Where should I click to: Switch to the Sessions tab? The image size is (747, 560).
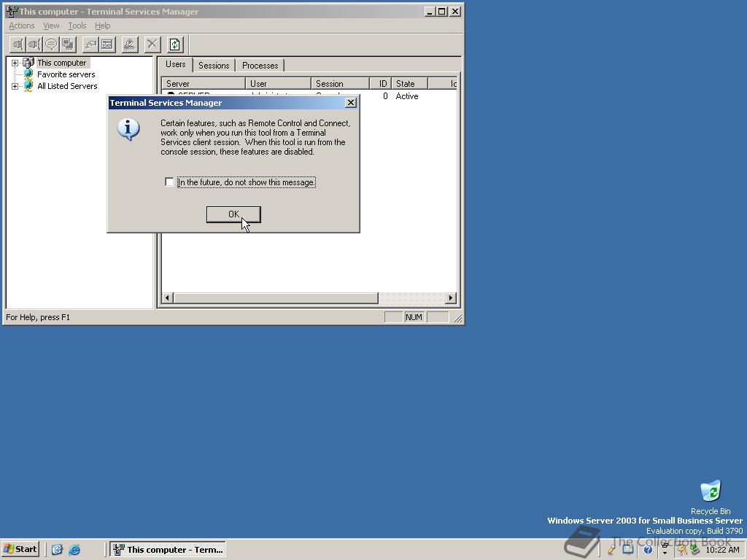coord(214,66)
